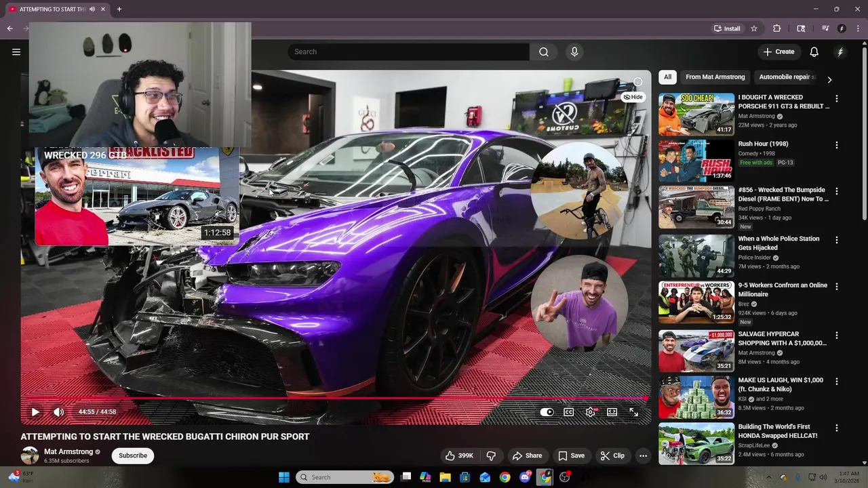
Task: Bookmark this page with the star
Action: point(753,28)
